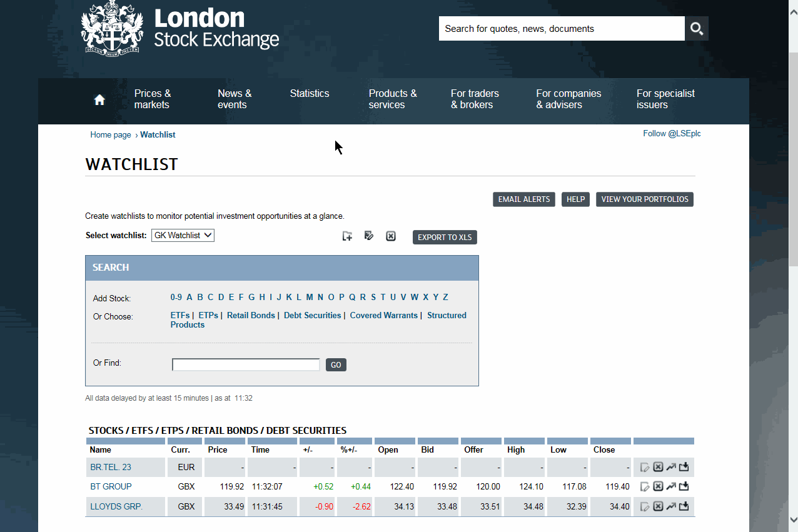Add BT GROUP to portfolio icon
This screenshot has height=532, width=798.
pos(684,486)
